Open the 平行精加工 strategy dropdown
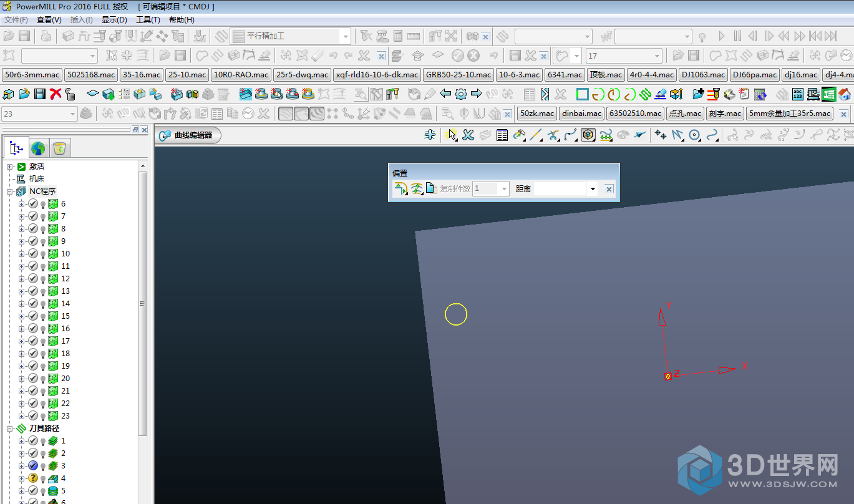Screen dimensions: 854x504 [x=345, y=36]
